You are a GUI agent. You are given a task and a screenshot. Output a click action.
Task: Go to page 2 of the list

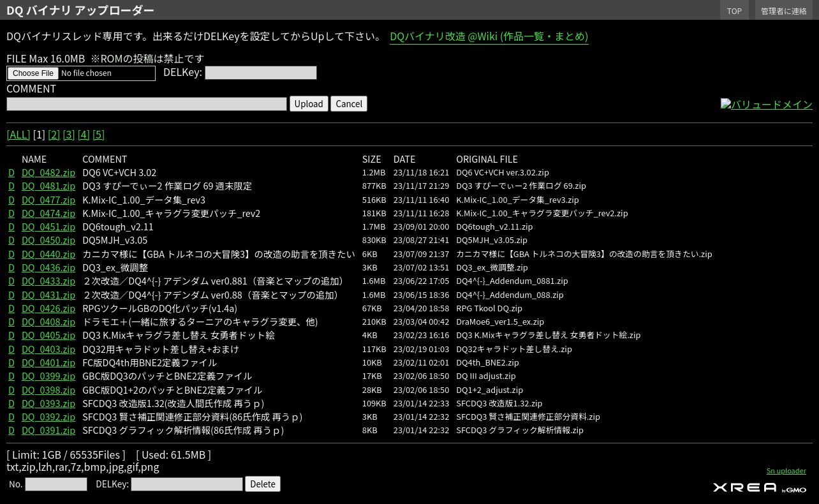54,135
